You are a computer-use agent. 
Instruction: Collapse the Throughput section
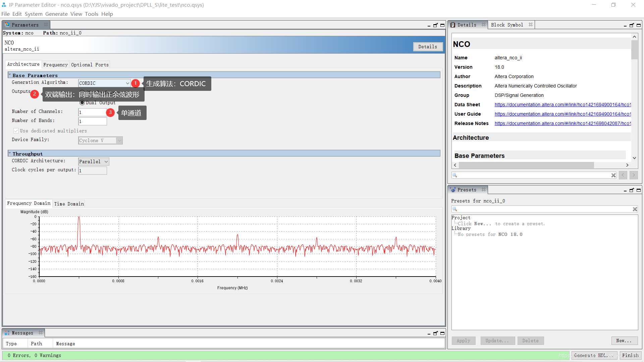(10, 154)
